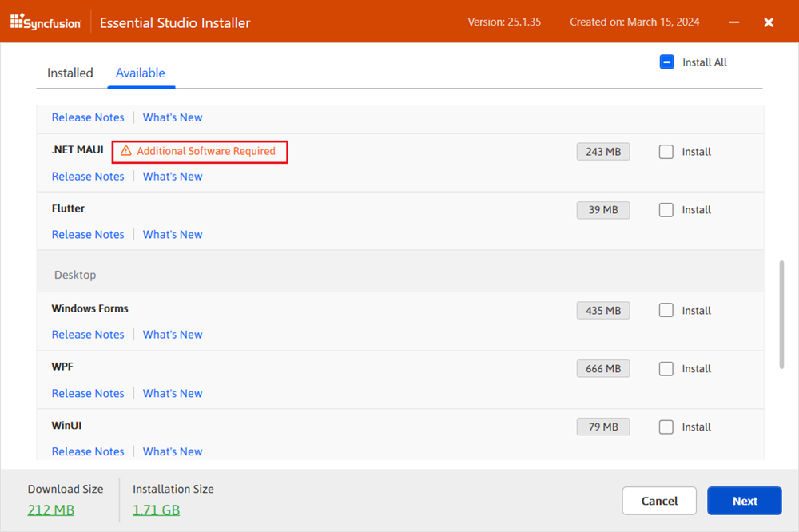Tick the WPF Install checkbox

coord(666,369)
